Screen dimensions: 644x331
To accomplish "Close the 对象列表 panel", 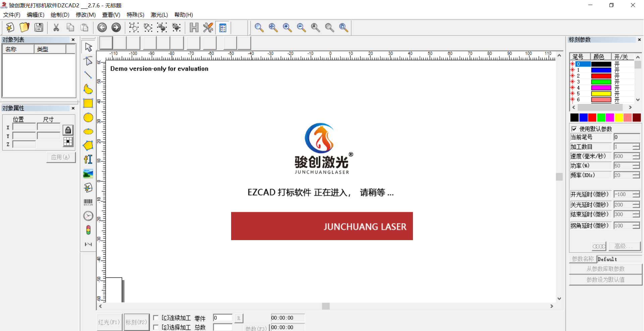I will 73,40.
